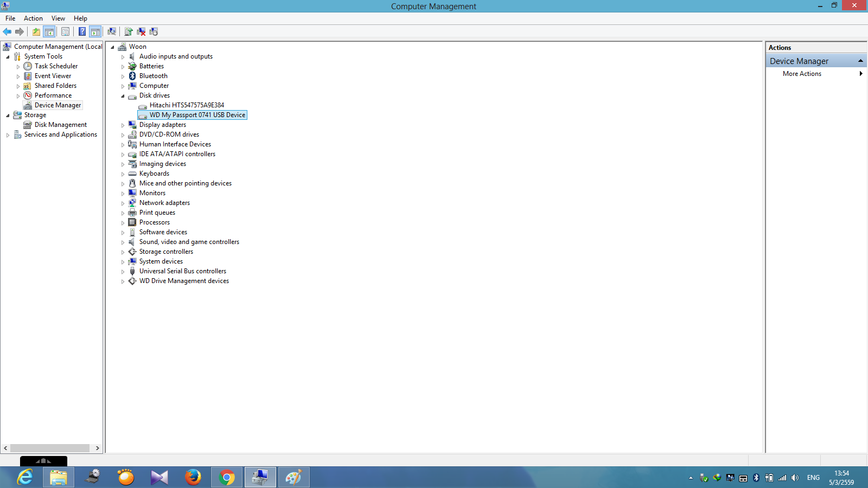The height and width of the screenshot is (488, 868).
Task: Expand the Network adapters arrow
Action: [123, 203]
